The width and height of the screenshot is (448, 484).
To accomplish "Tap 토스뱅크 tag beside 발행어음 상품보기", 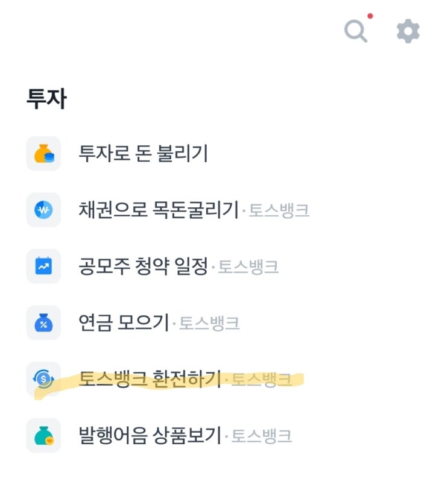I will 262,436.
